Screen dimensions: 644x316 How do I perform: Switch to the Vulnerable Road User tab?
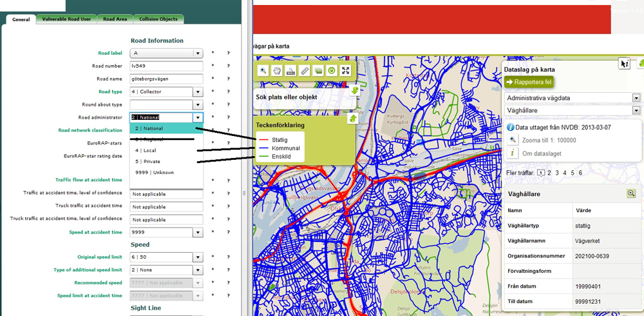point(66,19)
